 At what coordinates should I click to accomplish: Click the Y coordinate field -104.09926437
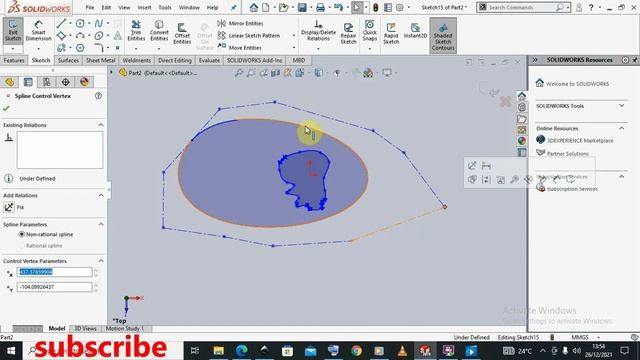click(54, 287)
